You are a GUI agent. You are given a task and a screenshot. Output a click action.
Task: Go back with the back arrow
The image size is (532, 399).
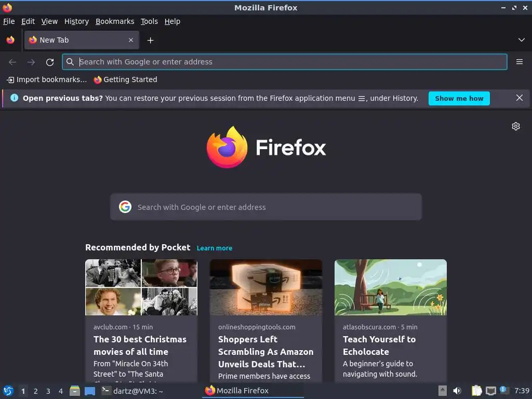point(12,62)
